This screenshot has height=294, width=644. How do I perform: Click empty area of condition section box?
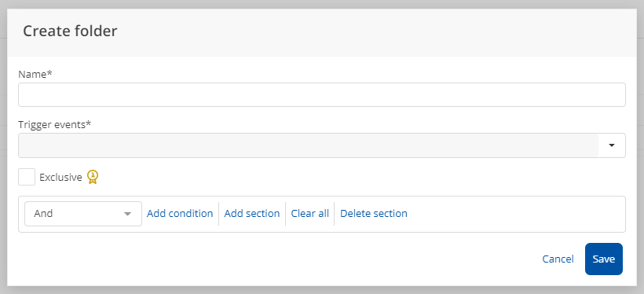[x=514, y=214]
